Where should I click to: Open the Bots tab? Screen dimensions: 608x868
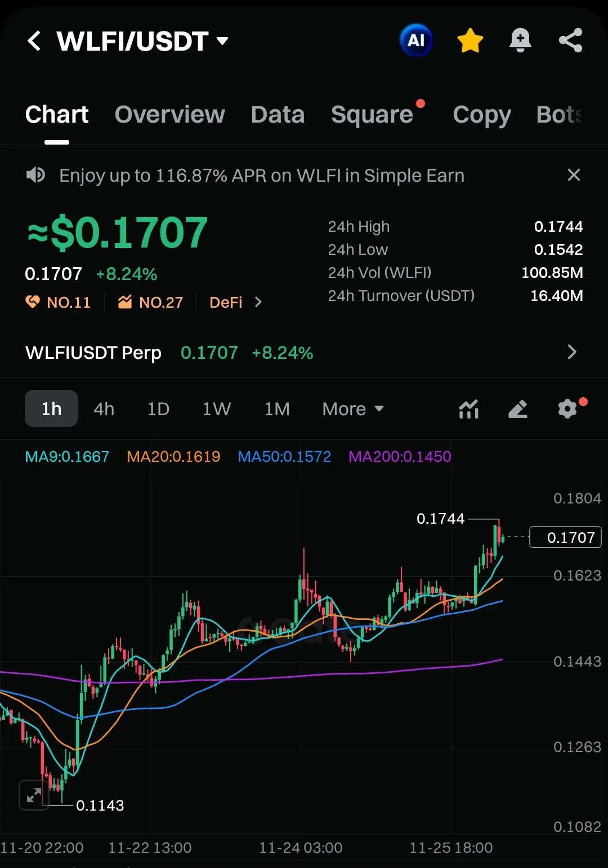(x=560, y=115)
